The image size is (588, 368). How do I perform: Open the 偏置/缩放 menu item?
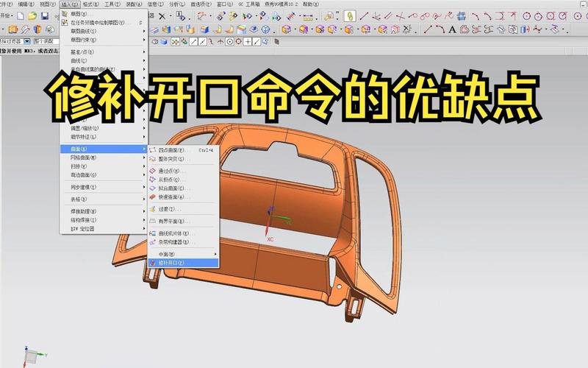pyautogui.click(x=104, y=128)
